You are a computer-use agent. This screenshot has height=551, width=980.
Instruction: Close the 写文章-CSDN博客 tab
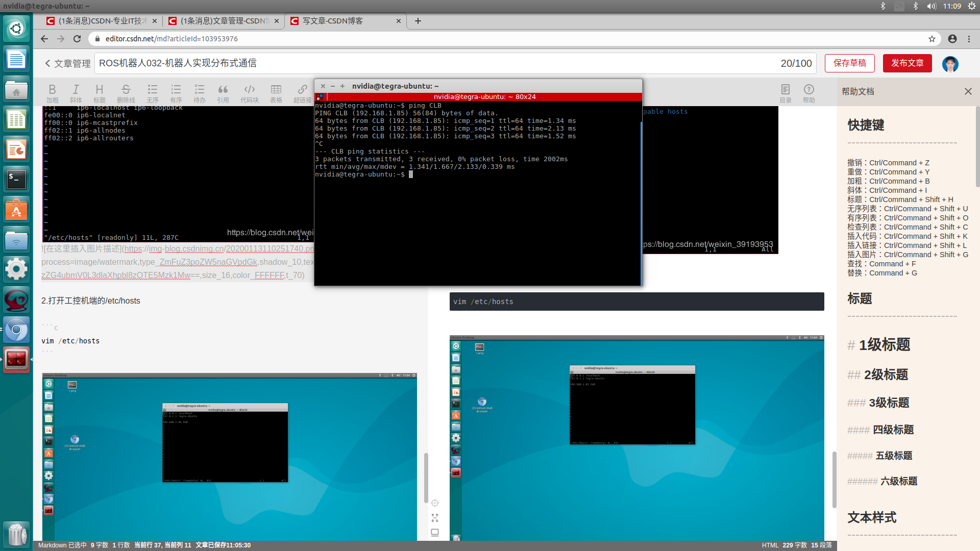pyautogui.click(x=399, y=21)
